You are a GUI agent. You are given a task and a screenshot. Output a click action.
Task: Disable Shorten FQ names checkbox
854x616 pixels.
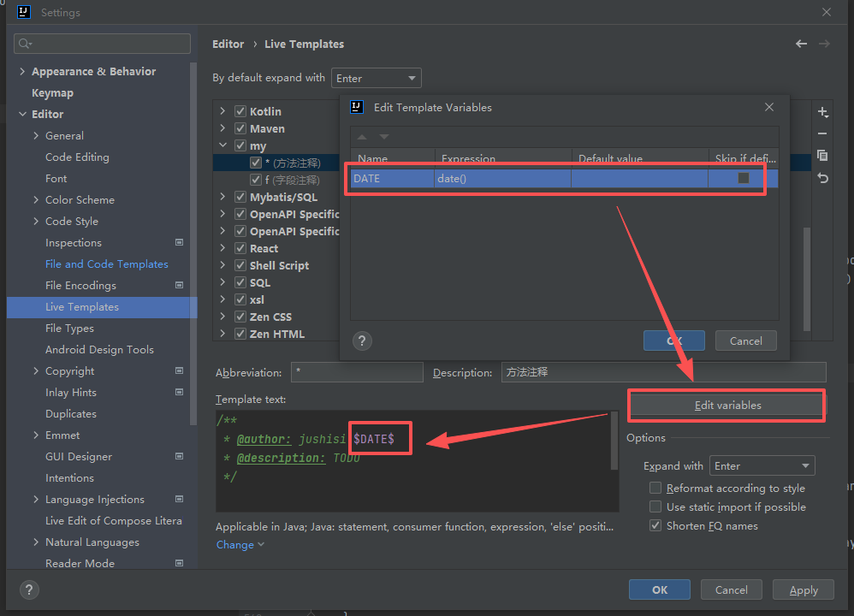655,525
